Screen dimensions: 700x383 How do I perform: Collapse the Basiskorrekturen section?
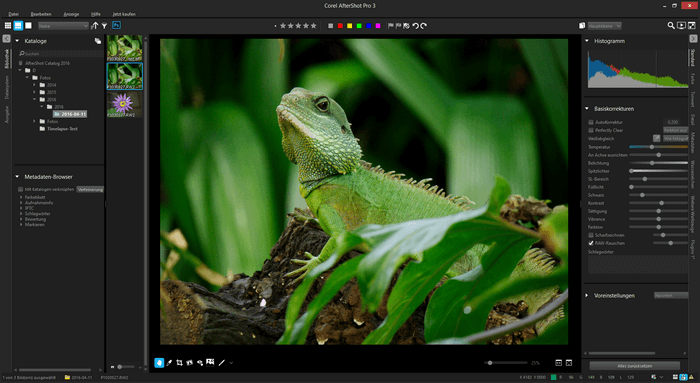pyautogui.click(x=587, y=108)
